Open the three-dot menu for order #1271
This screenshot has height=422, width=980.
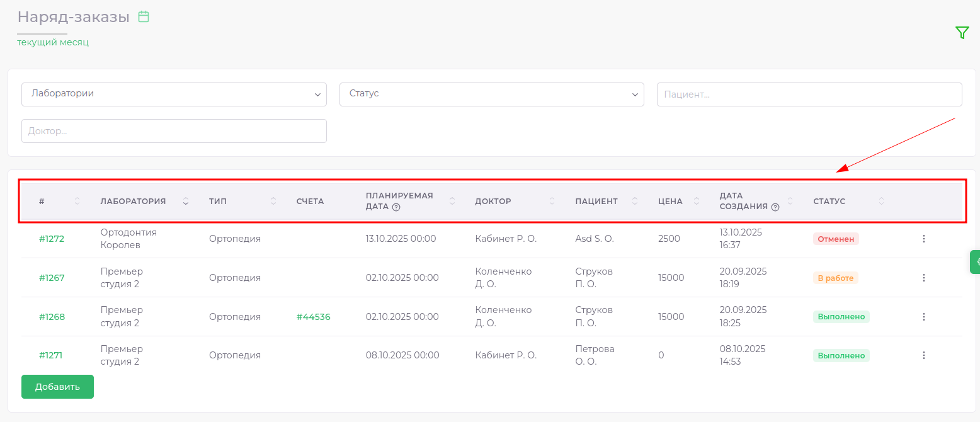coord(923,355)
